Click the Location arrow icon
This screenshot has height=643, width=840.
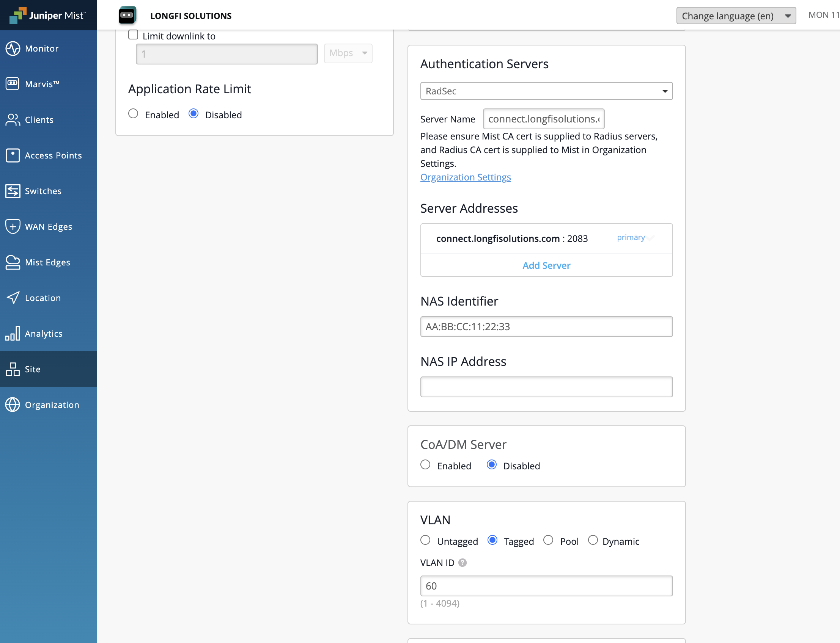[x=13, y=298]
